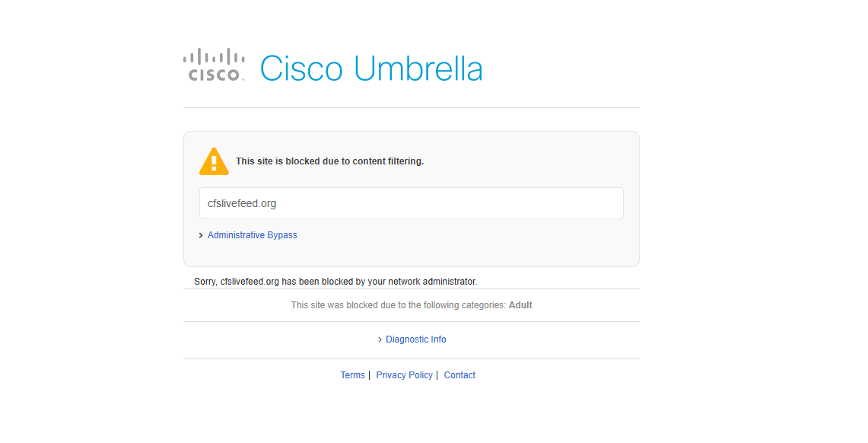Viewport: 868px width, 443px height.
Task: Click the word Umbrella in the header
Action: [418, 69]
